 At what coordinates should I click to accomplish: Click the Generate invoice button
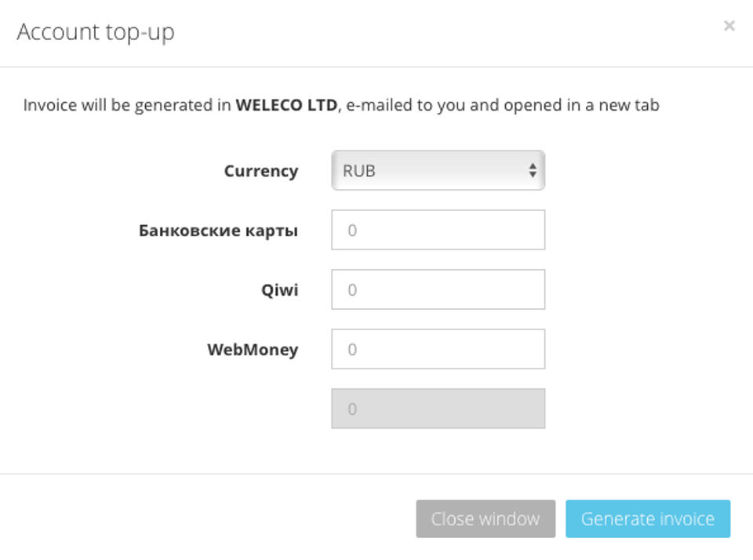pos(647,518)
